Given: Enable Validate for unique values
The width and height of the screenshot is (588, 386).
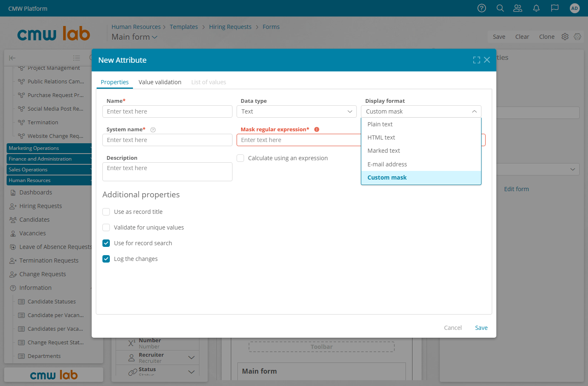Looking at the screenshot, I should (x=106, y=227).
